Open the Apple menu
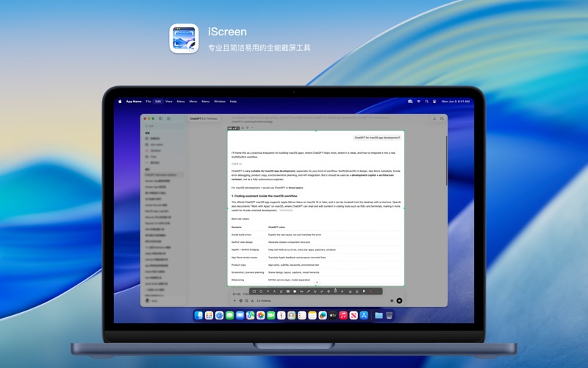This screenshot has width=588, height=368. (120, 102)
